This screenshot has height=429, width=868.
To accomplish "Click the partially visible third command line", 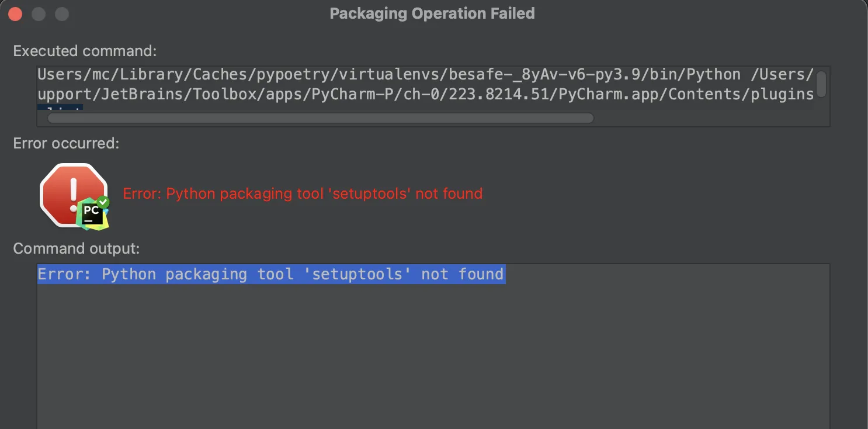I will coord(61,108).
